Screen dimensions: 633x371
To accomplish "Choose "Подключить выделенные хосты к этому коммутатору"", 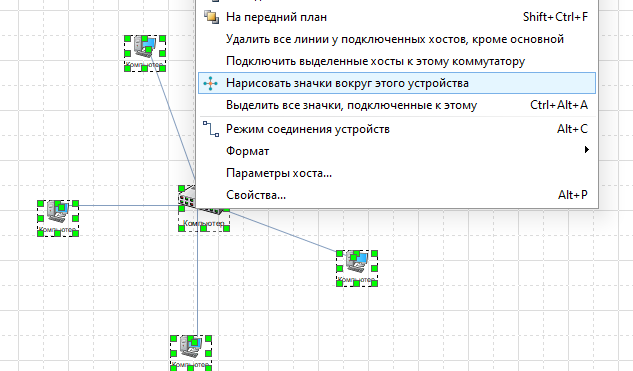I will click(x=397, y=61).
